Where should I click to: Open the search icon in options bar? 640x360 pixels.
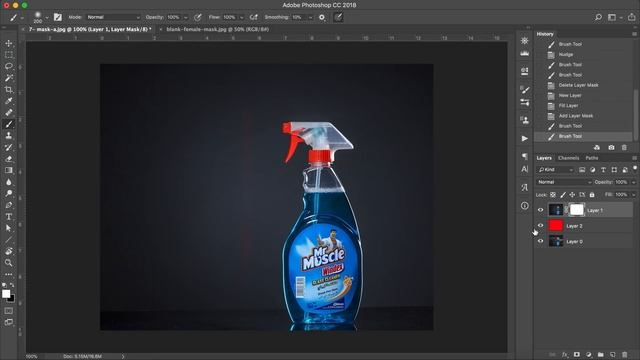click(x=598, y=17)
